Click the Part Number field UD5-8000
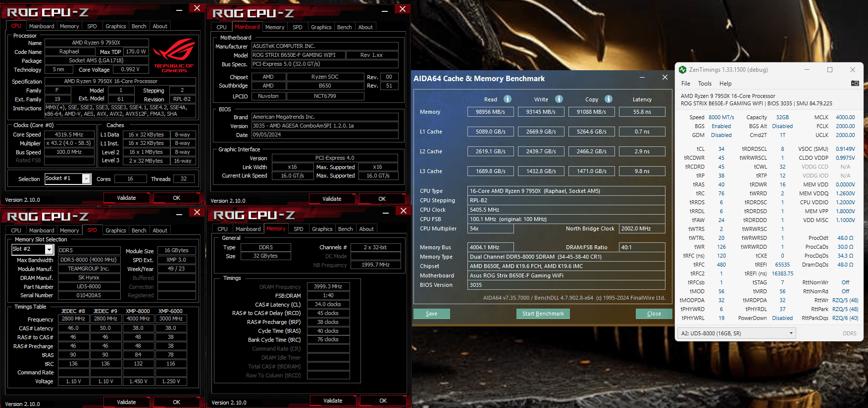 click(89, 286)
